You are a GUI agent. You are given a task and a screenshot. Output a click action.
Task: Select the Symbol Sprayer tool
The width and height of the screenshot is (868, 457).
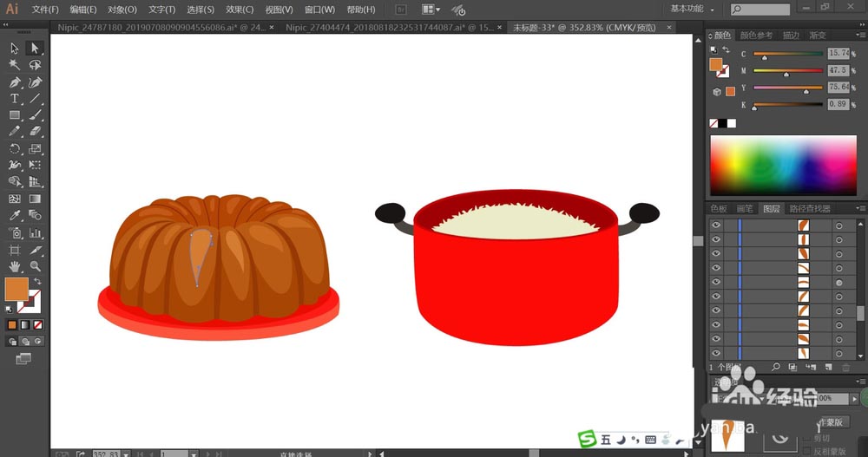[x=15, y=233]
